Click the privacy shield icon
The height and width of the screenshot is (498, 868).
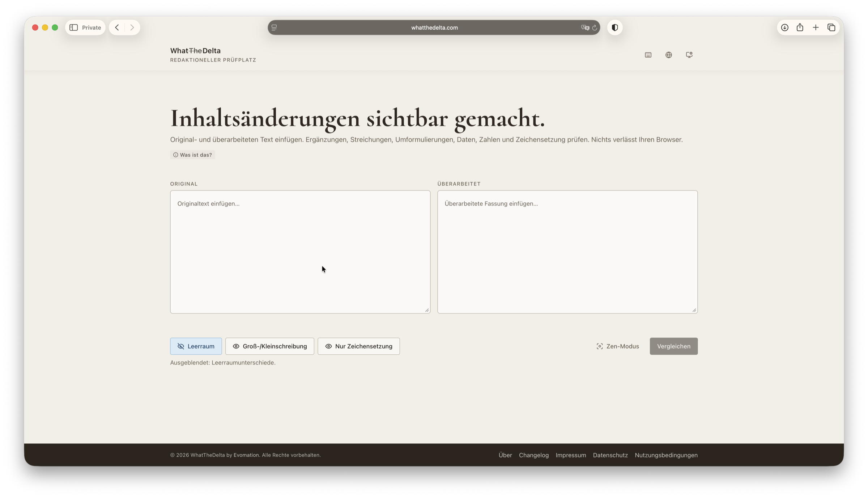[x=614, y=27]
